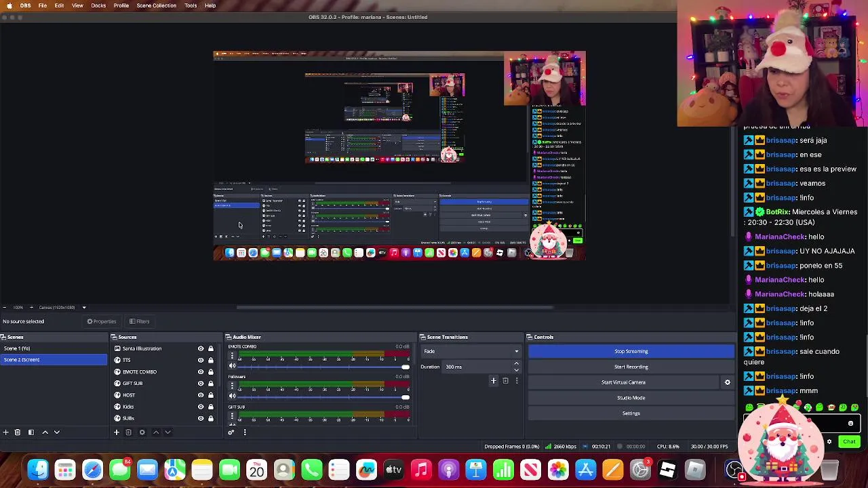The width and height of the screenshot is (868, 488).
Task: Open scene filters icon in Scenes panel
Action: click(31, 432)
